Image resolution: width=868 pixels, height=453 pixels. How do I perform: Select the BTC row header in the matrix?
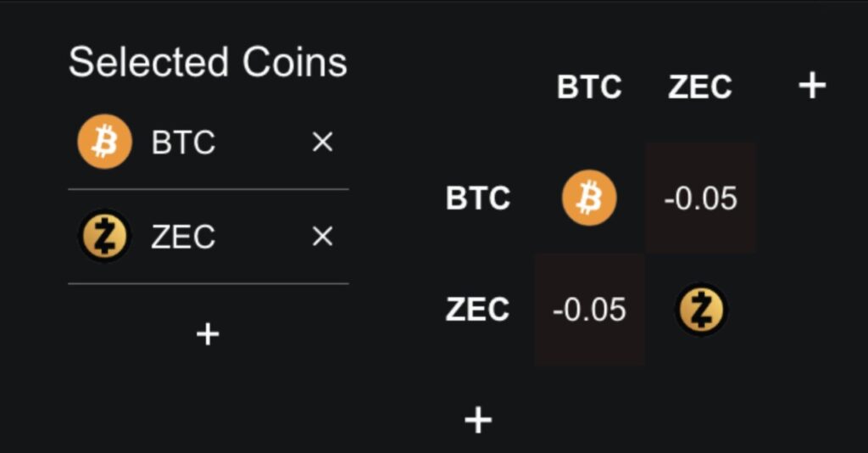478,199
